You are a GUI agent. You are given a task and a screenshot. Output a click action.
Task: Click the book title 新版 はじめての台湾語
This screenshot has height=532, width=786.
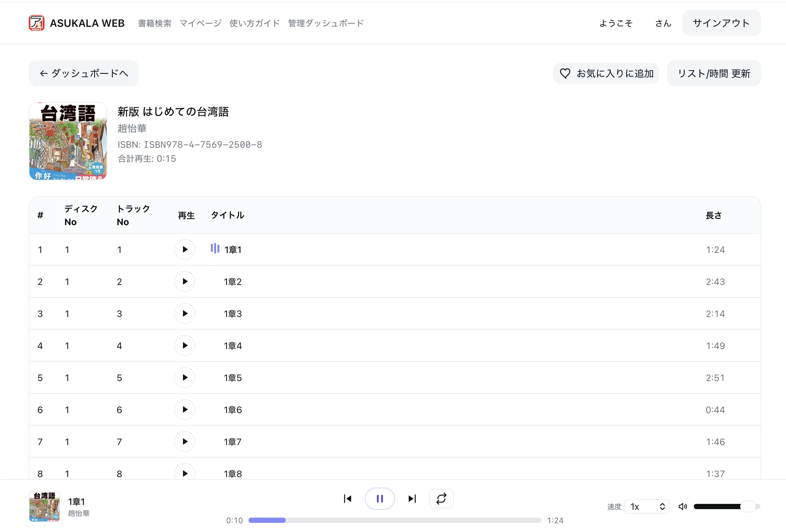[x=173, y=111]
